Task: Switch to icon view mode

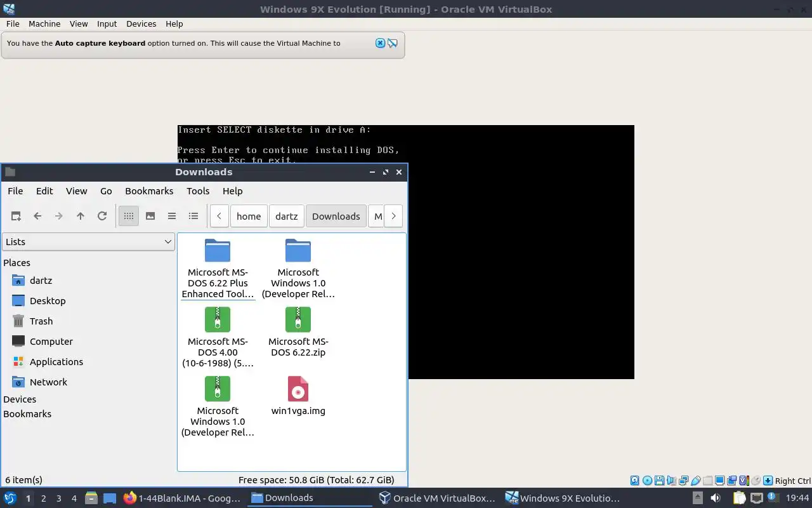Action: tap(129, 216)
